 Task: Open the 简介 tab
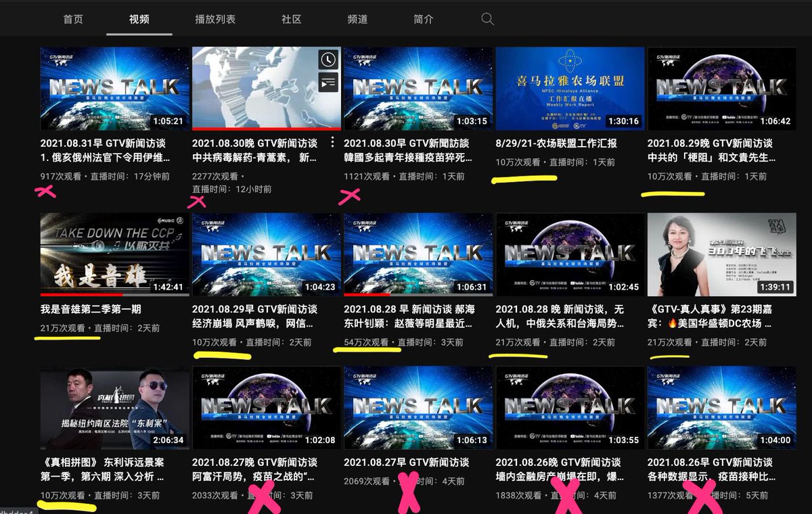(423, 19)
